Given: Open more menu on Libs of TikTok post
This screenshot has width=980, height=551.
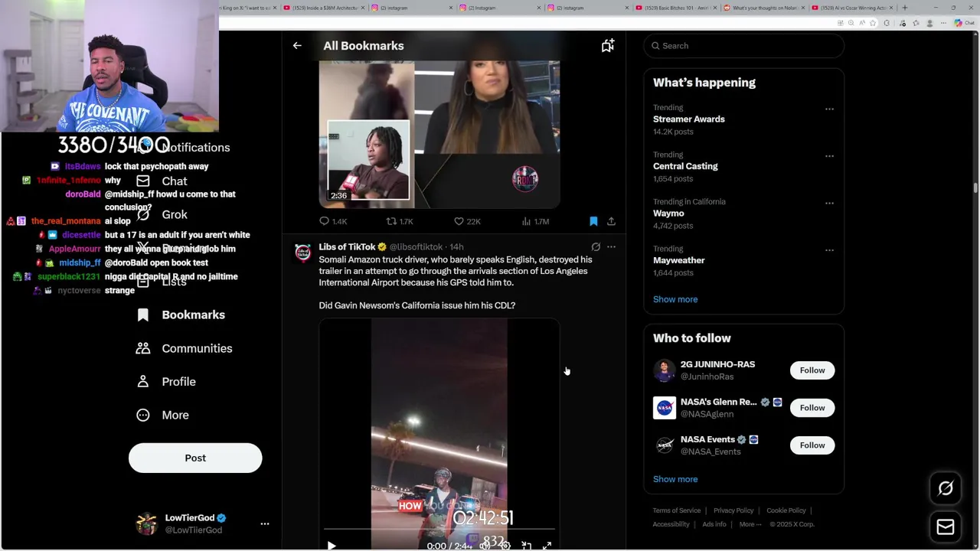Looking at the screenshot, I should [611, 247].
